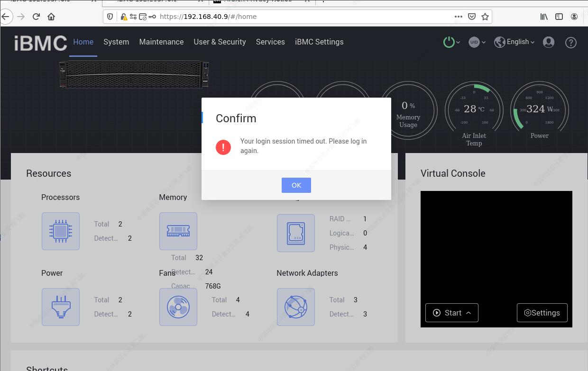The width and height of the screenshot is (588, 371).
Task: Open the System menu
Action: 116,42
